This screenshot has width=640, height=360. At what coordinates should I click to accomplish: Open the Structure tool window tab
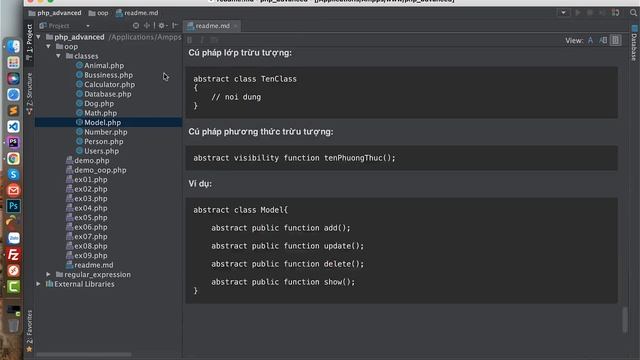click(x=29, y=93)
